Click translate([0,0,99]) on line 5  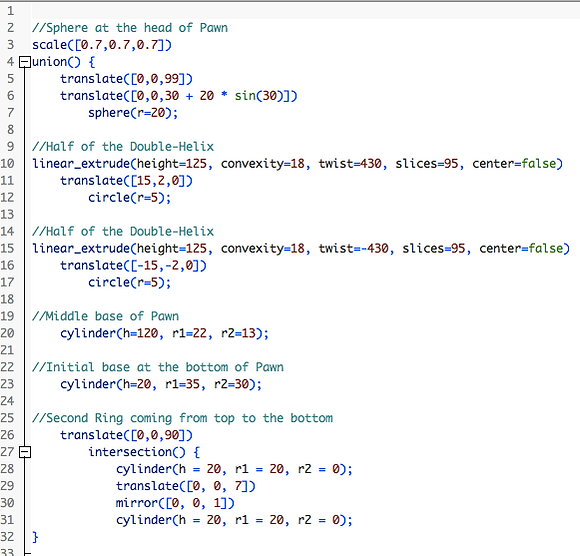[x=126, y=79]
